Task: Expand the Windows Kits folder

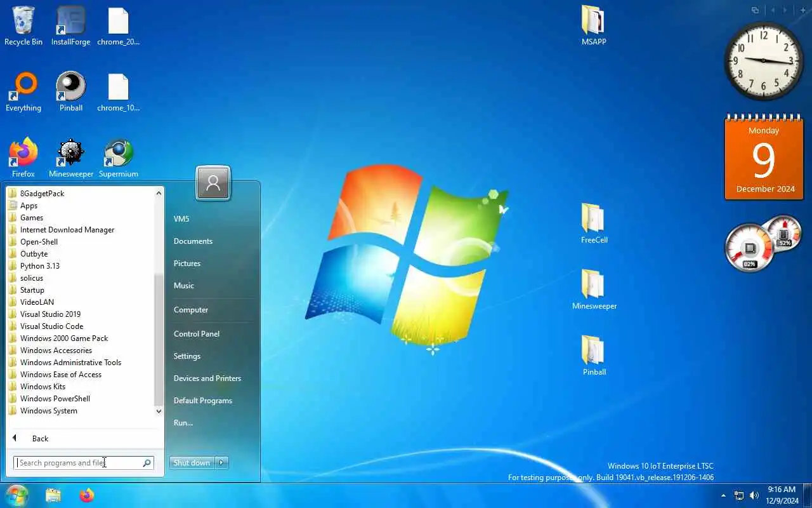Action: coord(80,386)
